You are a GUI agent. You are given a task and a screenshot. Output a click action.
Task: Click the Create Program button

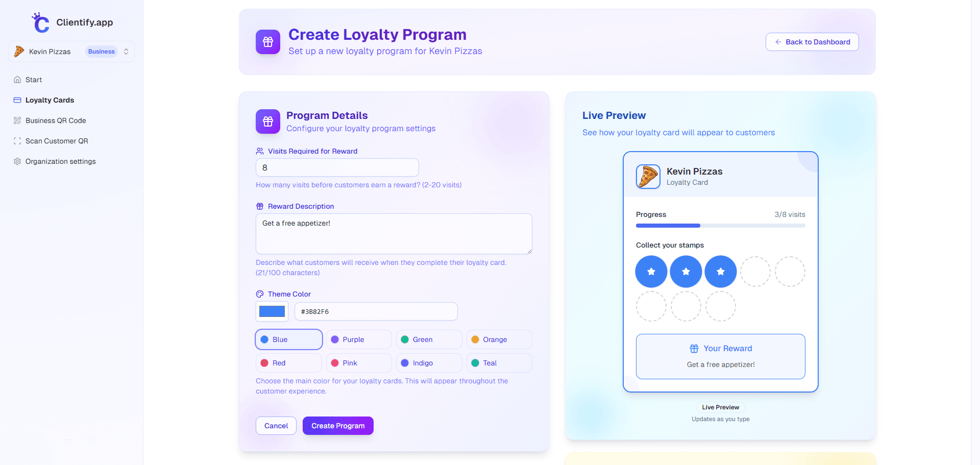coord(338,426)
